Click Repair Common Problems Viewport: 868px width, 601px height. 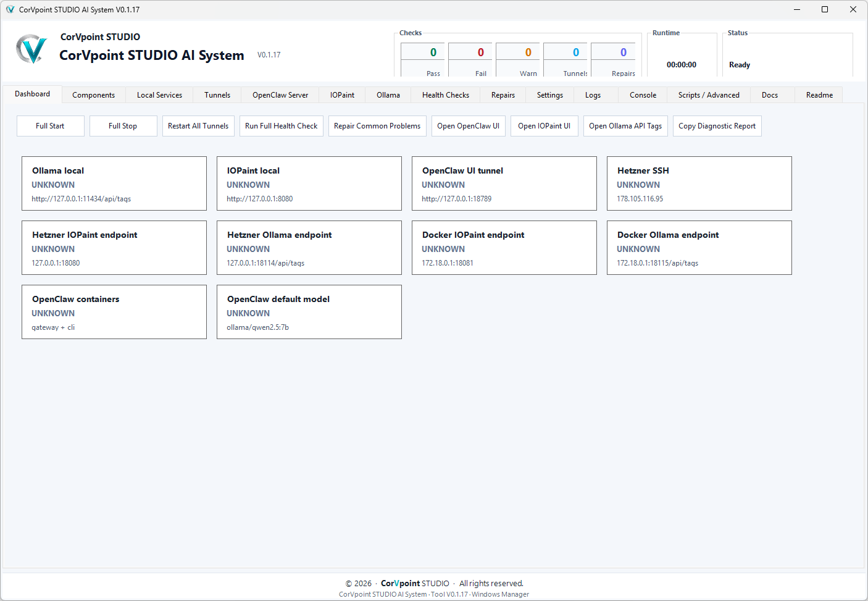(x=377, y=126)
